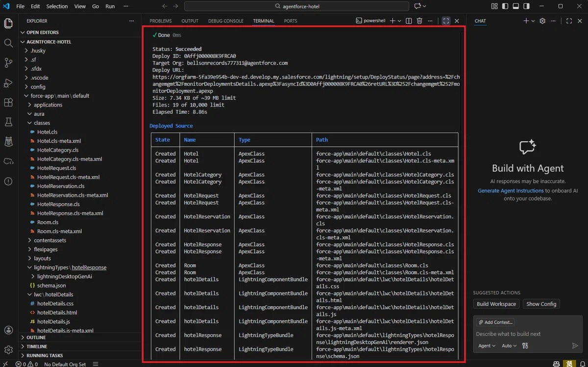Click highlighted yellow status bar icon
The height and width of the screenshot is (367, 588).
click(x=568, y=364)
